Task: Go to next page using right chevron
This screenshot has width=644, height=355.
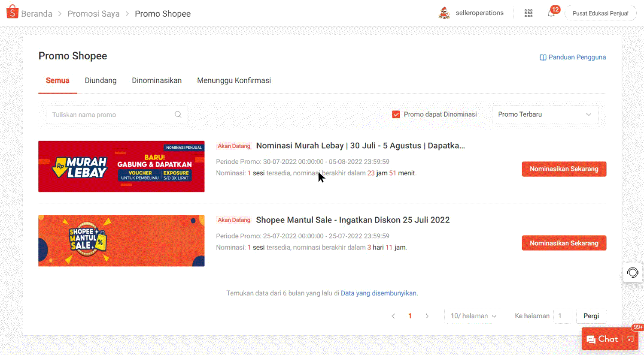Action: point(427,316)
